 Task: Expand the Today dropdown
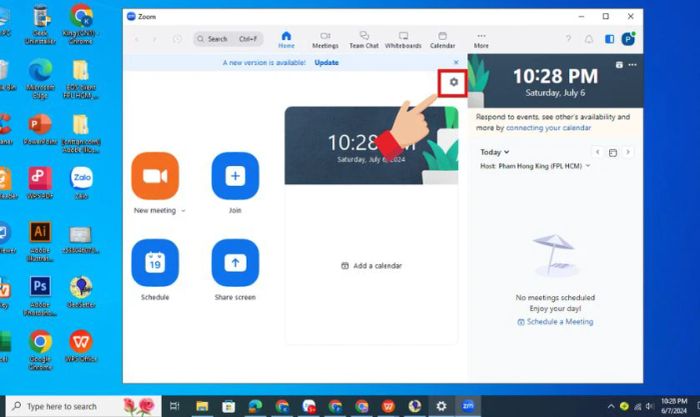pos(495,152)
